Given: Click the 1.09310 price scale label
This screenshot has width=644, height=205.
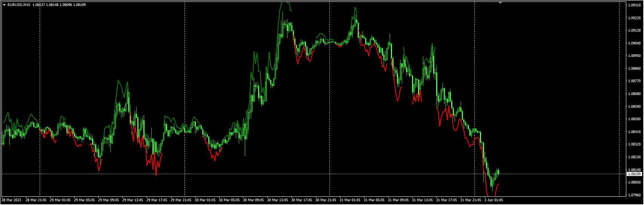Looking at the screenshot, I should point(635,5).
